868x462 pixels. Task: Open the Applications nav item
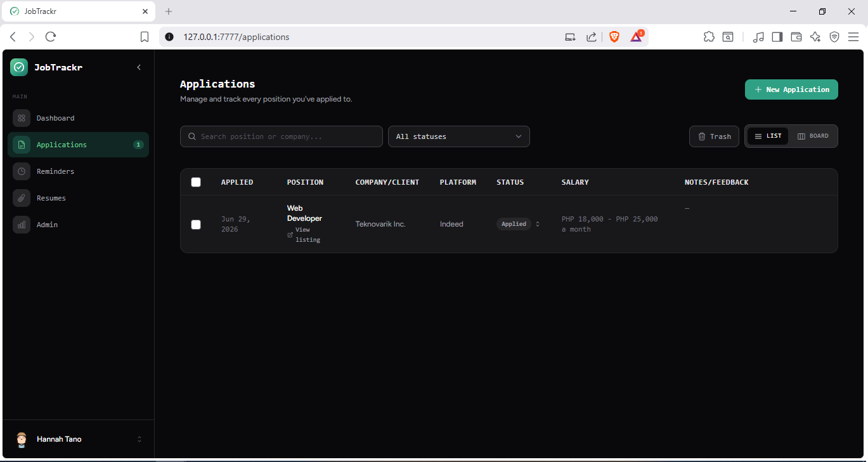click(78, 145)
